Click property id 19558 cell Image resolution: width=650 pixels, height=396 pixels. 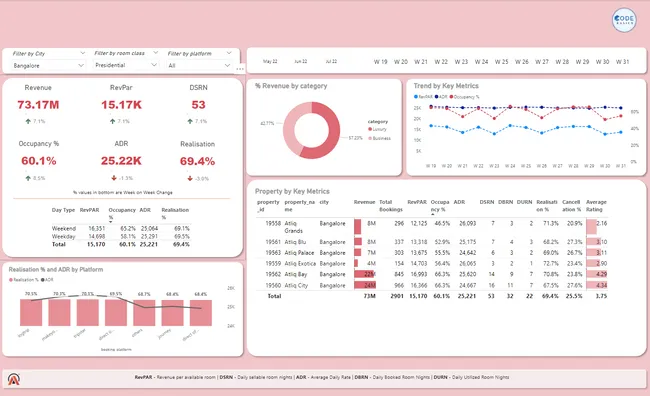273,223
